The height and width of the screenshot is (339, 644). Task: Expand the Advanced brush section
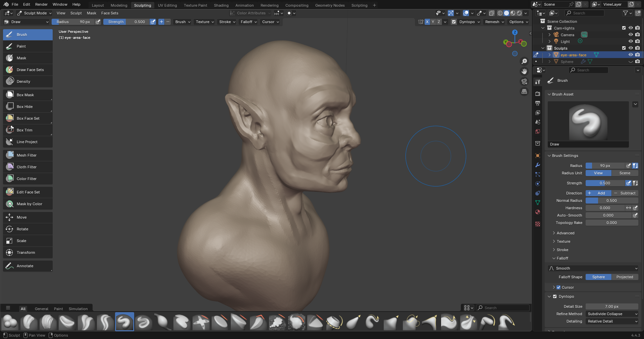565,233
